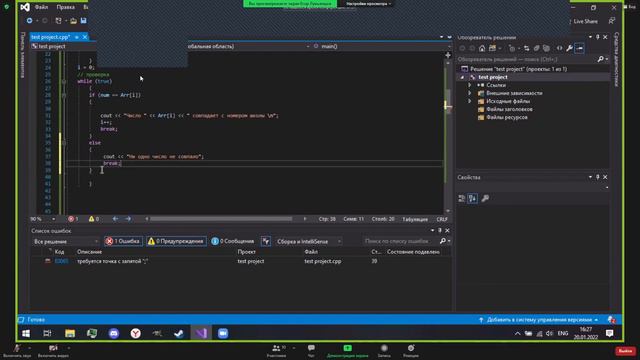
Task: Click the Categorized icon in Properties panel
Action: [x=462, y=198]
